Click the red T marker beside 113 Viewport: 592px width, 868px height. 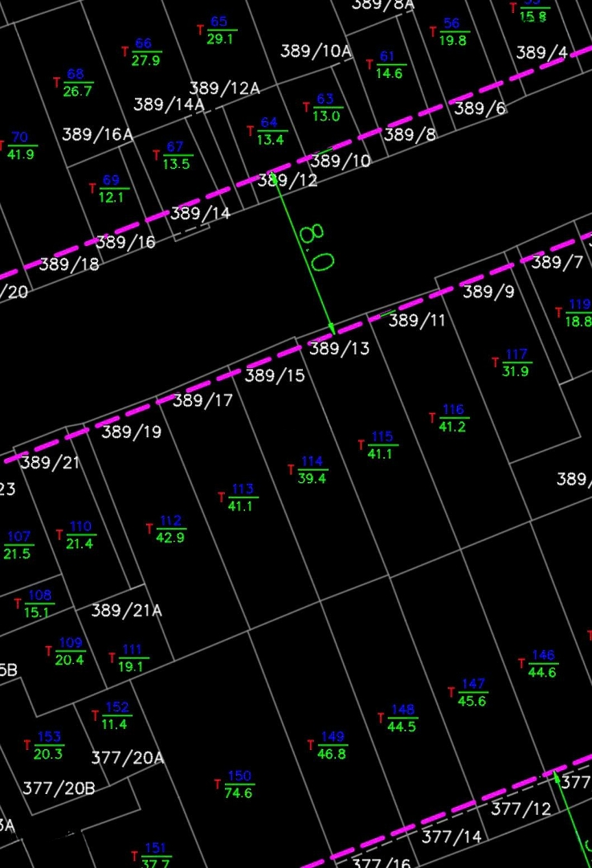pos(222,497)
